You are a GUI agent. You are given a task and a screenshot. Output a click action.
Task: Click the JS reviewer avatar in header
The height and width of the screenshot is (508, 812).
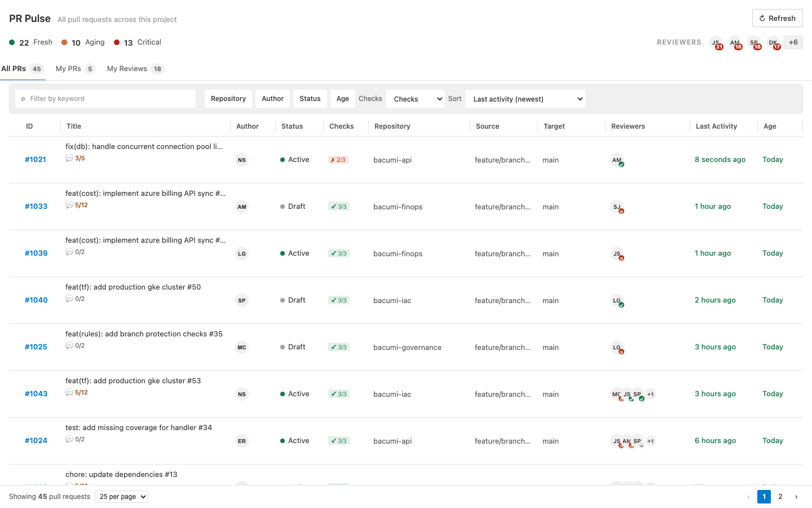tap(716, 42)
